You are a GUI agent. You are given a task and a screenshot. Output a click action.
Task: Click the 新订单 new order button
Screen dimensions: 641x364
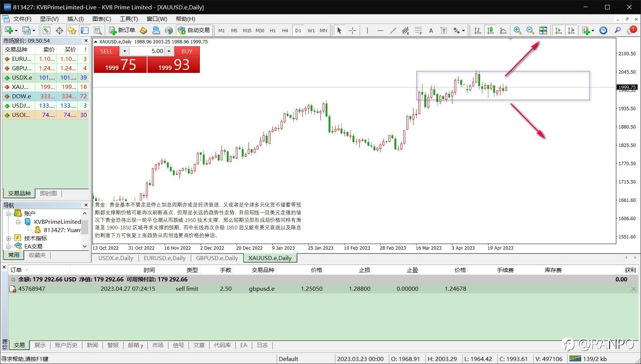[122, 30]
